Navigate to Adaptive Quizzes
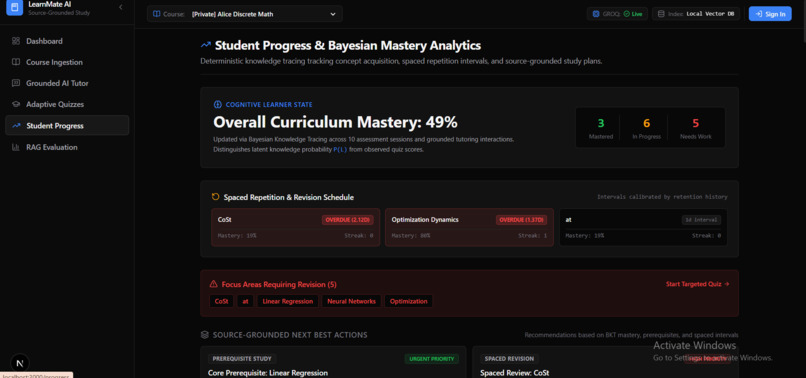 (x=67, y=104)
